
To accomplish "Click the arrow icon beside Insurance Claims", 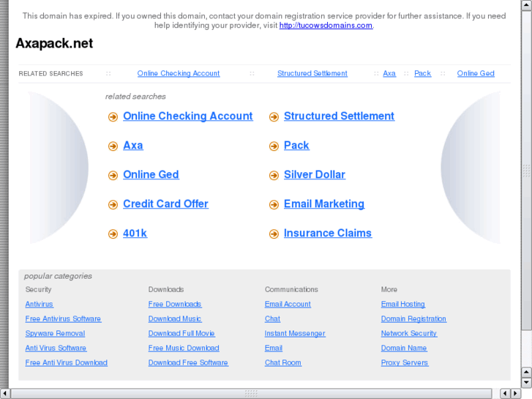I will point(274,234).
